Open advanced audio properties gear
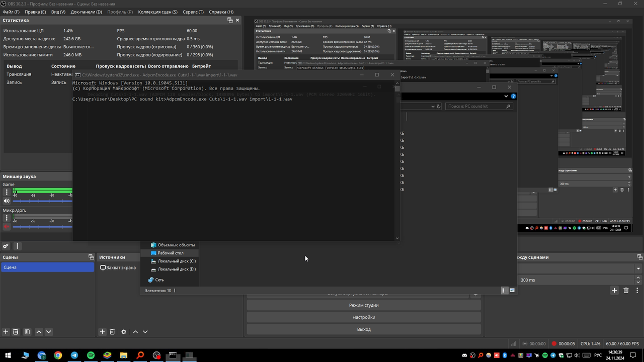This screenshot has height=362, width=644. coord(6,246)
